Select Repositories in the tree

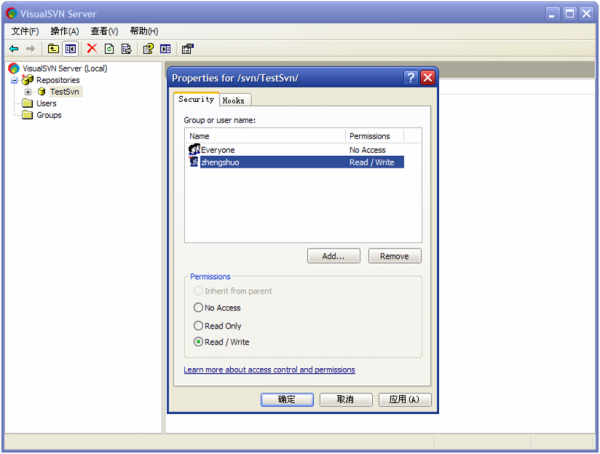[58, 80]
